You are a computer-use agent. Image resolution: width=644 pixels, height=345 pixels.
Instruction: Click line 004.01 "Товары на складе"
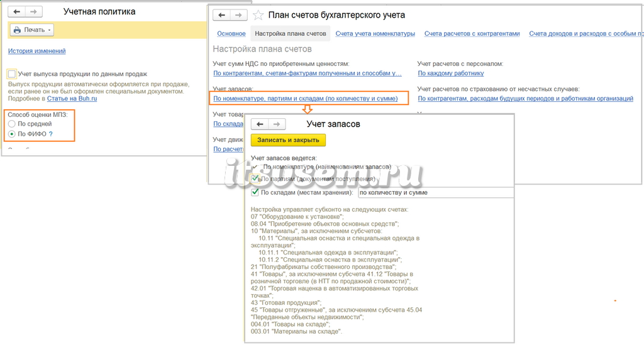click(291, 324)
